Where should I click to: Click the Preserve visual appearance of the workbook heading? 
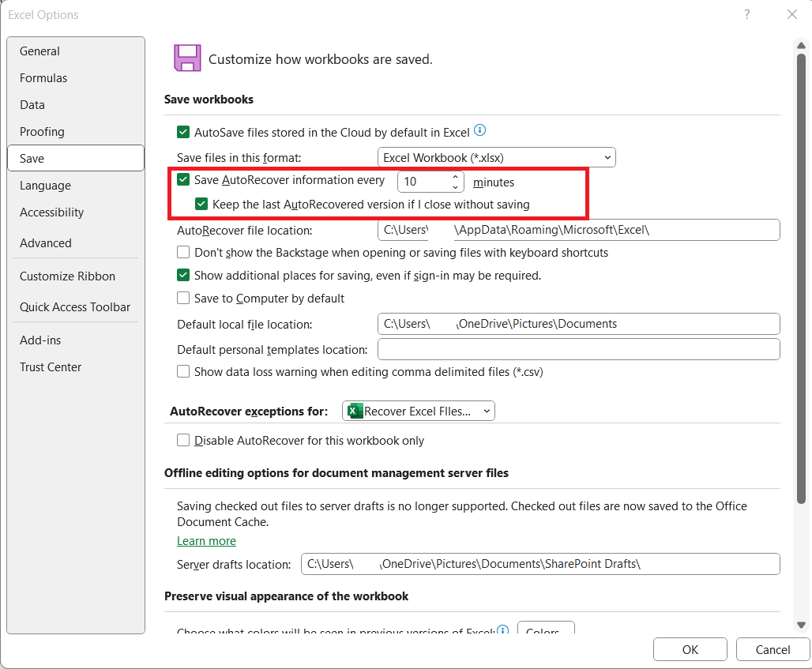(287, 596)
